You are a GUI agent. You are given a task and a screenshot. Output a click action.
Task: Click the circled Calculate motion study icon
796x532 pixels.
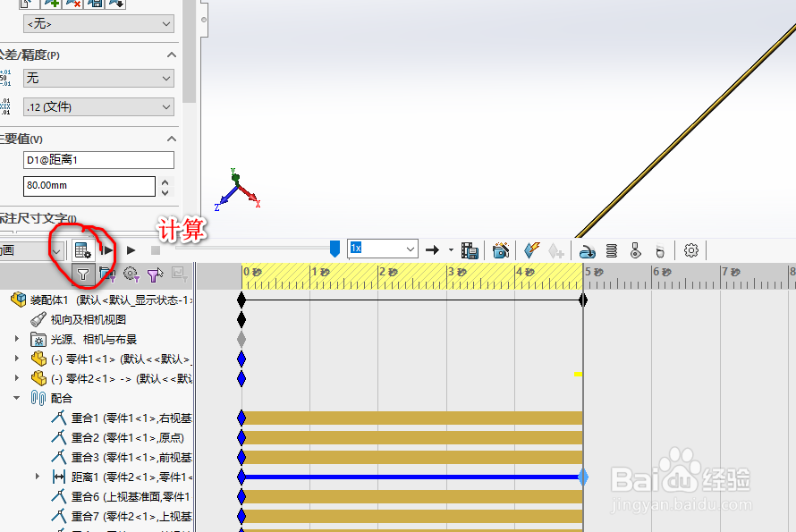82,250
